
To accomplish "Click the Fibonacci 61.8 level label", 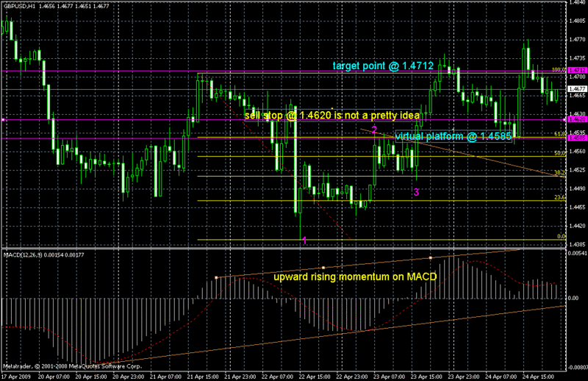I will (x=559, y=134).
